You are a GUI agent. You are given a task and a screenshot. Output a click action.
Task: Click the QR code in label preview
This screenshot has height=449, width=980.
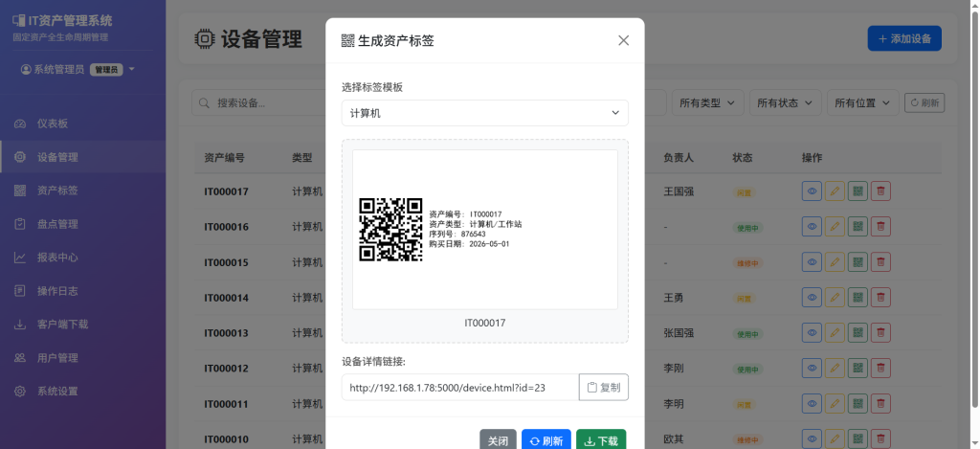390,230
